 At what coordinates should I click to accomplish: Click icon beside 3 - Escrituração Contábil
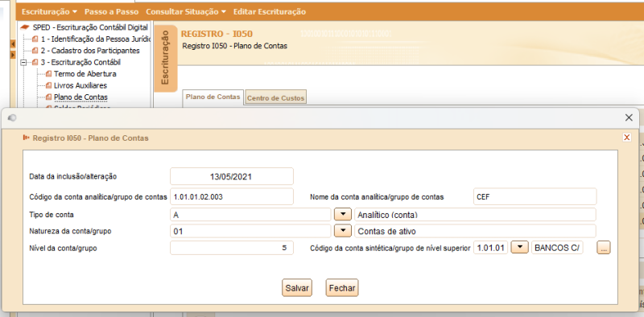35,63
